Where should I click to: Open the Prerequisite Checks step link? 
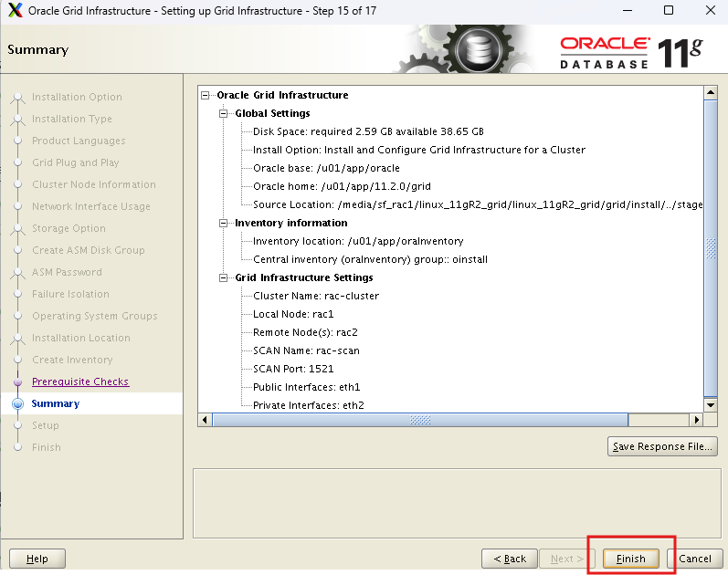click(x=80, y=382)
